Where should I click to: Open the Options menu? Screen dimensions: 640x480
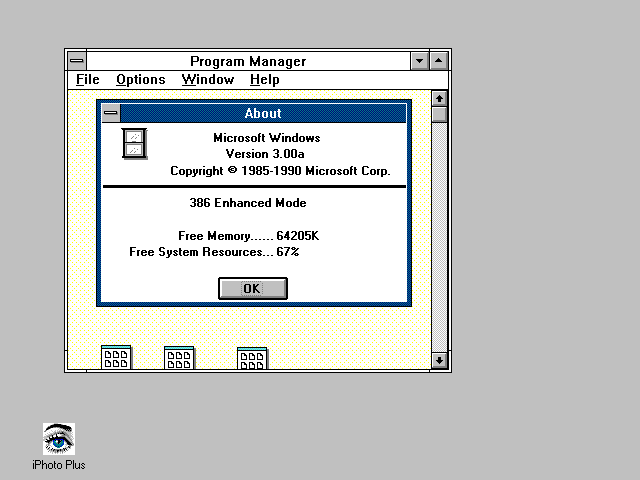pyautogui.click(x=141, y=80)
